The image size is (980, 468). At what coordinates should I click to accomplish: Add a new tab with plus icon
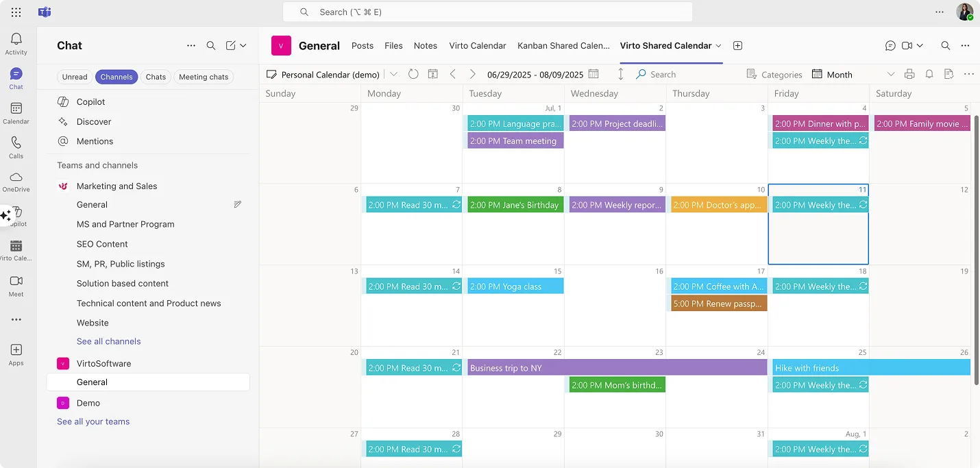point(737,46)
